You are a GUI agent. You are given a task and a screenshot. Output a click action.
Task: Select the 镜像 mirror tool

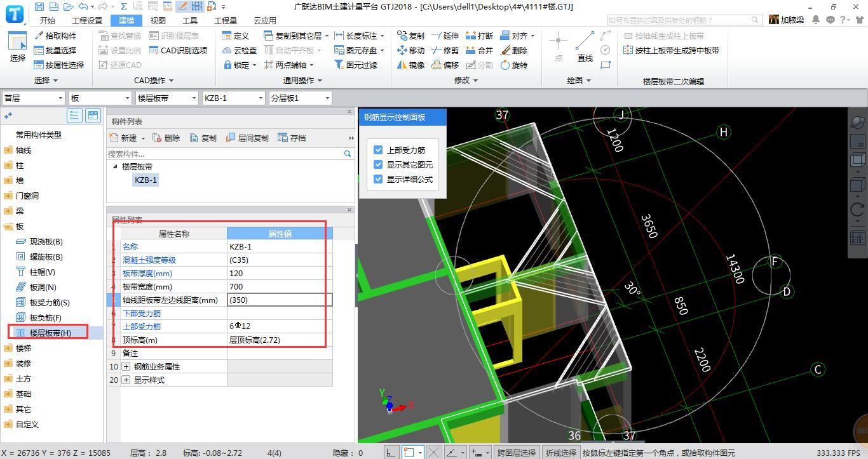click(410, 65)
